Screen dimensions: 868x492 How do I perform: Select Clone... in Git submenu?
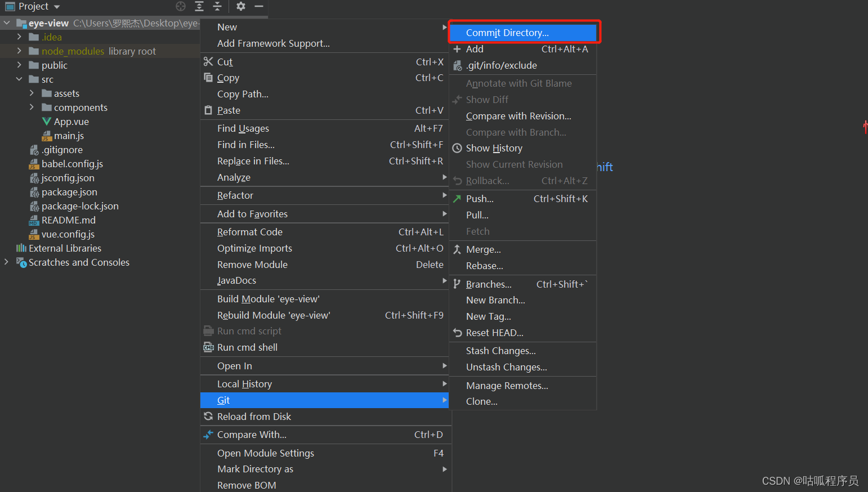[523, 401]
